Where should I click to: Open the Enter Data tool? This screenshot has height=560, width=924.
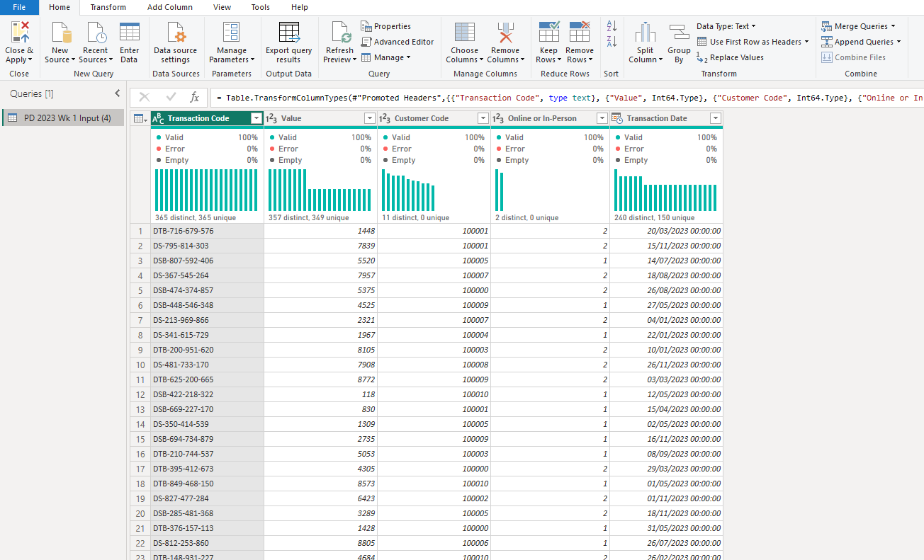pos(129,33)
